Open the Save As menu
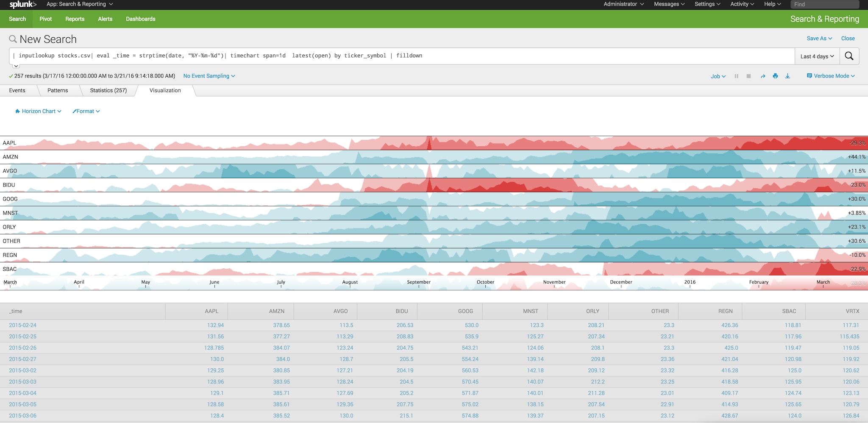868x423 pixels. (819, 38)
